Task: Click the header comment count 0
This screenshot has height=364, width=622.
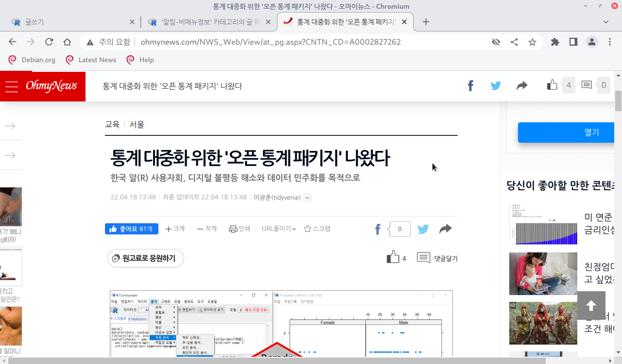Action: [x=604, y=85]
